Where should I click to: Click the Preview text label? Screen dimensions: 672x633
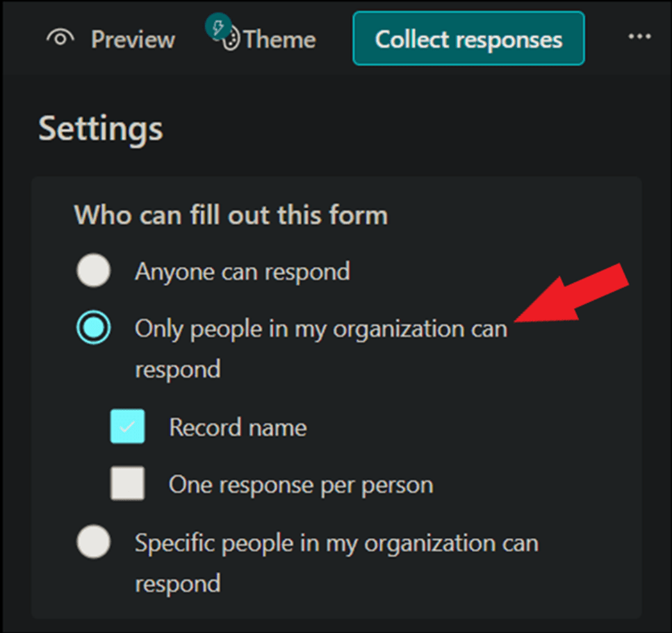point(133,40)
